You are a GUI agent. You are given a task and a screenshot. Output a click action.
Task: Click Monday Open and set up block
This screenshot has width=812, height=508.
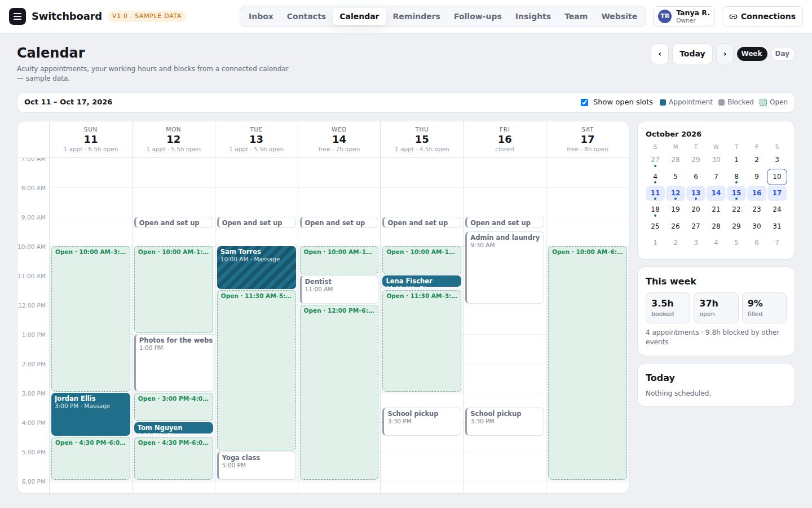tap(174, 222)
